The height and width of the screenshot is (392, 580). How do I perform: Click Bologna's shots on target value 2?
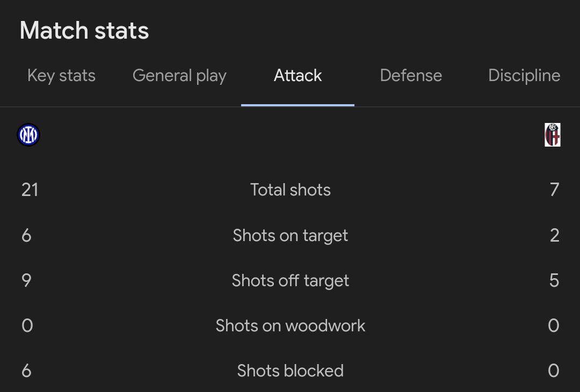pyautogui.click(x=554, y=235)
